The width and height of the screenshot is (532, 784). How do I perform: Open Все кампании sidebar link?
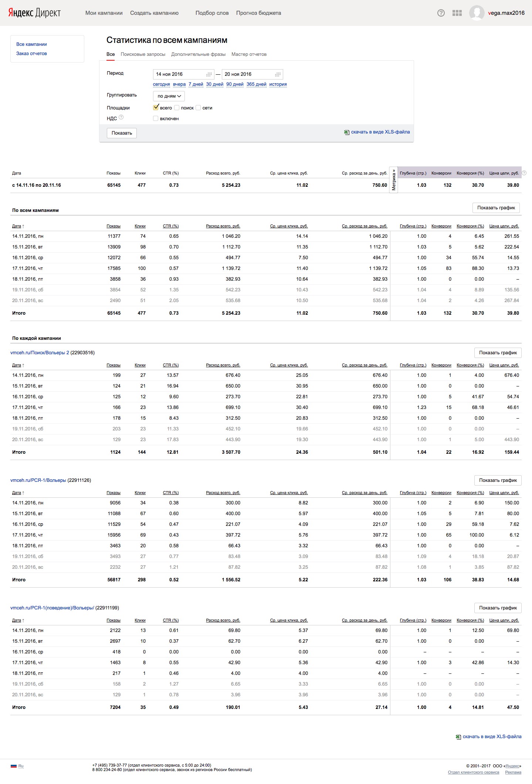(x=31, y=44)
